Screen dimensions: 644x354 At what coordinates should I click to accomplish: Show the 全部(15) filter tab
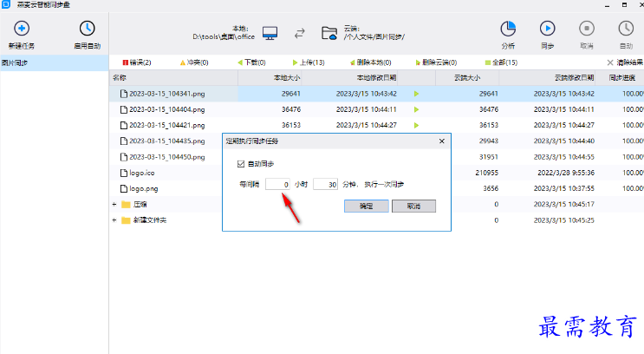(501, 62)
